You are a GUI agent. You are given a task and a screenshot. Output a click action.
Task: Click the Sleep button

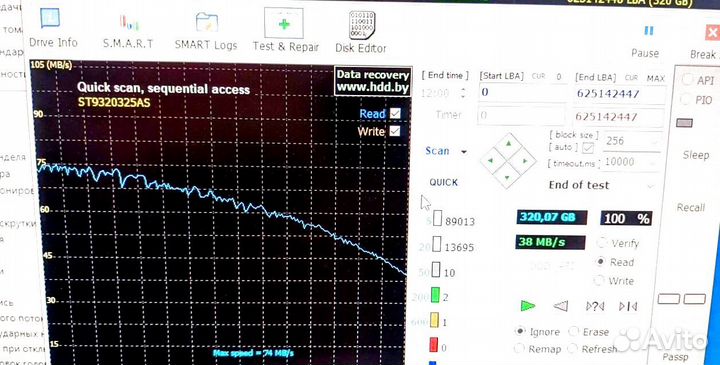[x=696, y=155]
